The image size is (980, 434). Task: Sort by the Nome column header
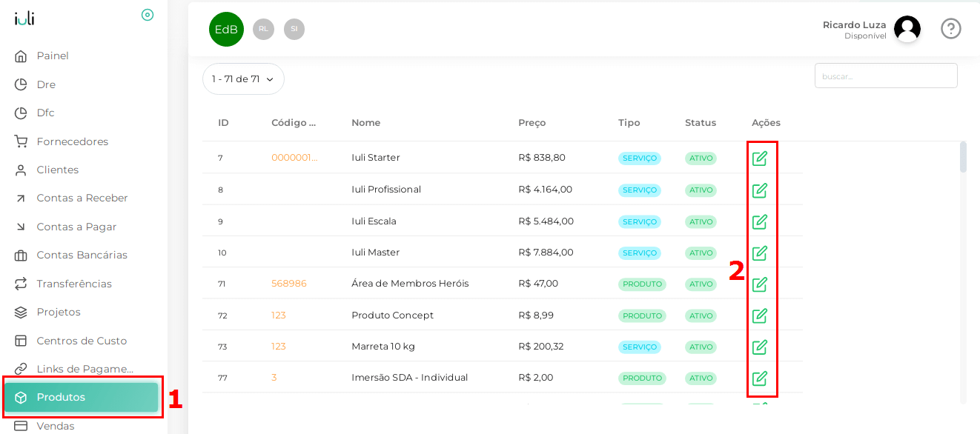tap(366, 123)
